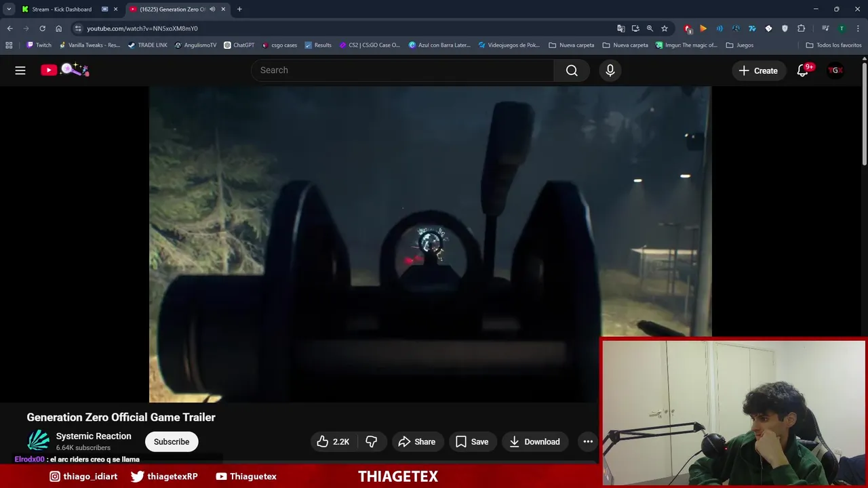Open the YouTube guide hamburger menu
The width and height of the screenshot is (868, 488).
click(x=20, y=70)
